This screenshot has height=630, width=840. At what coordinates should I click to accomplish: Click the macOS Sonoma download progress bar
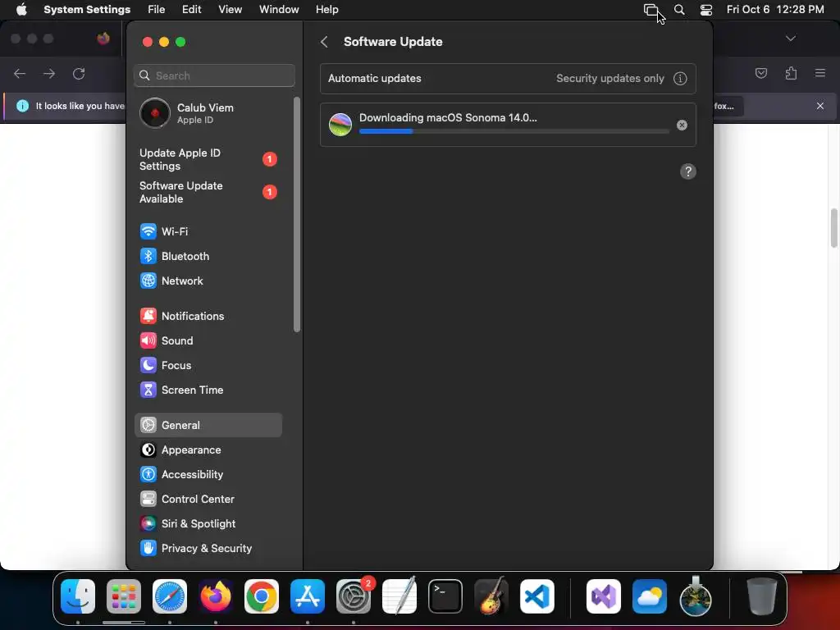point(514,131)
